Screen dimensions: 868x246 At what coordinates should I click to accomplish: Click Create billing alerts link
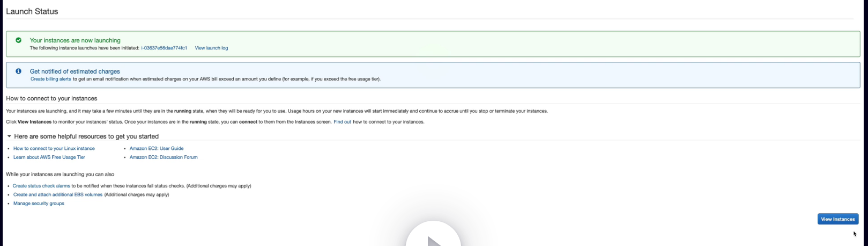[x=50, y=79]
